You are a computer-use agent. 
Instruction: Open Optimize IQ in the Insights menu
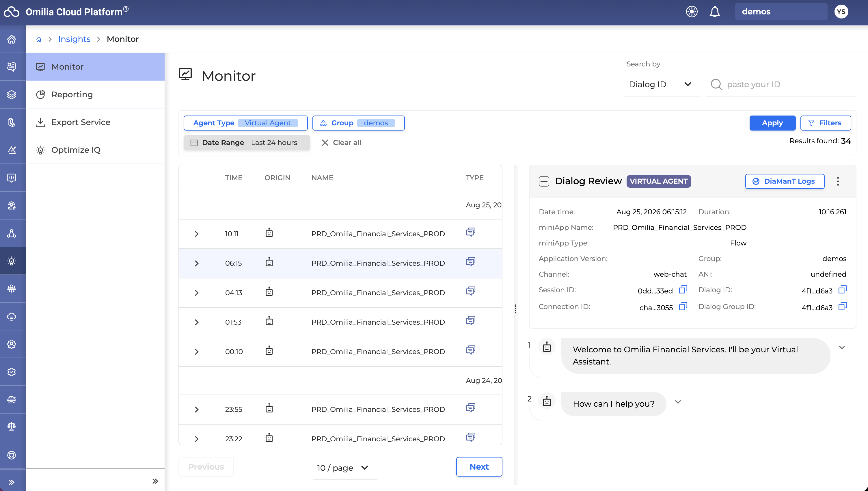click(x=95, y=150)
